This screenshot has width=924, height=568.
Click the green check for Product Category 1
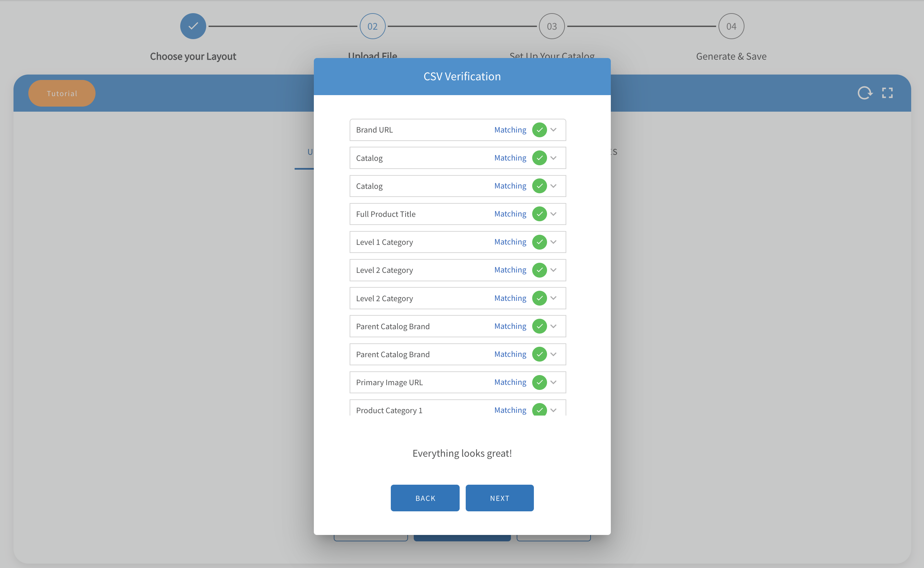click(539, 409)
